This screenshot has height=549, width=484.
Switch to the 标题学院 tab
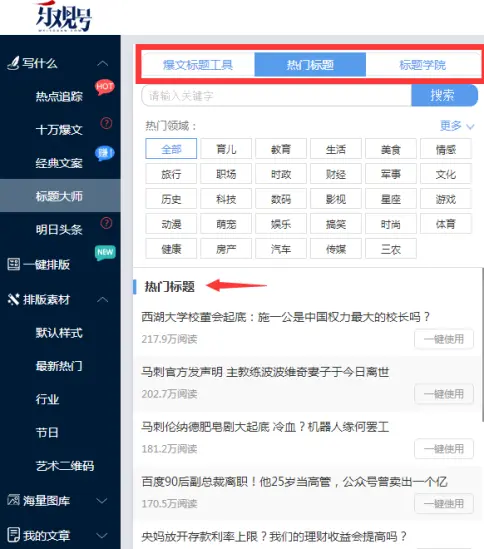[x=423, y=65]
